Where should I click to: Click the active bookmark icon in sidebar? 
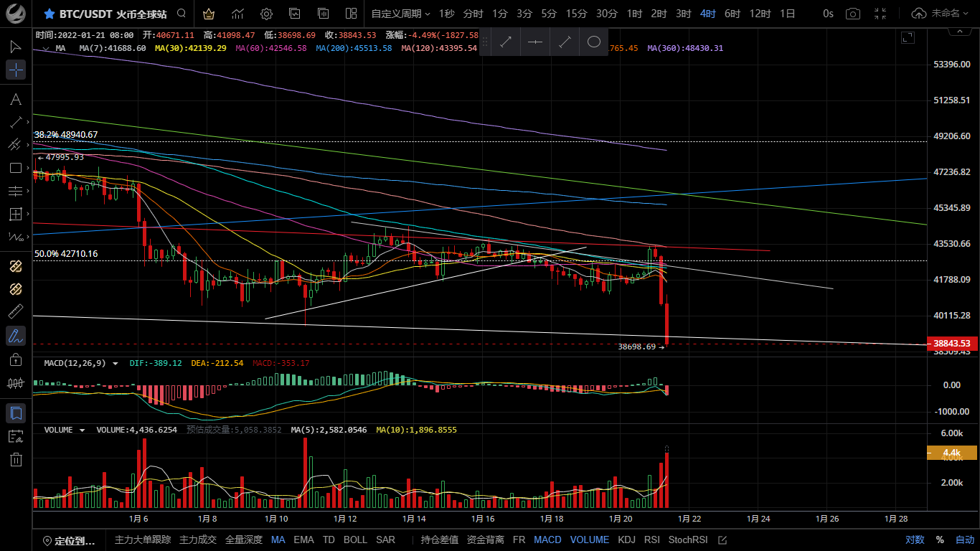pos(16,413)
